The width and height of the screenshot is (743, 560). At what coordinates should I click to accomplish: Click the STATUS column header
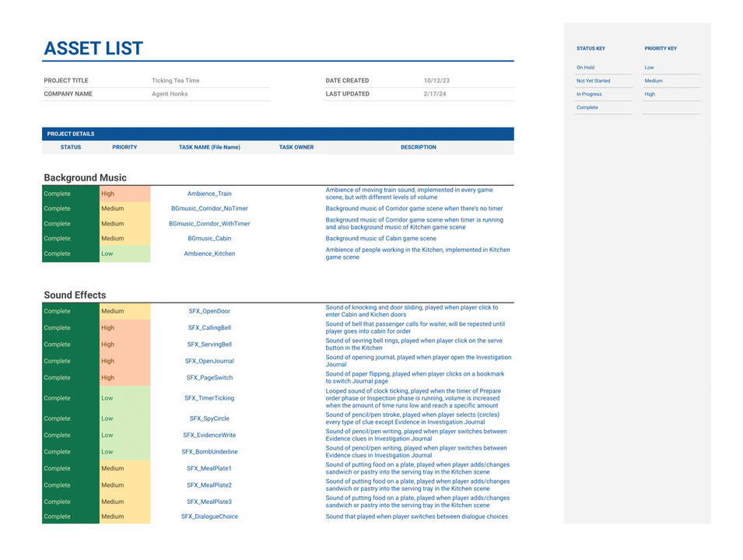point(71,147)
